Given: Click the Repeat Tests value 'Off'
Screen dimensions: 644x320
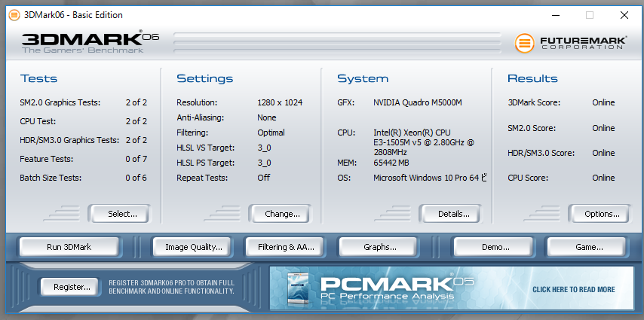Looking at the screenshot, I should pyautogui.click(x=264, y=178).
